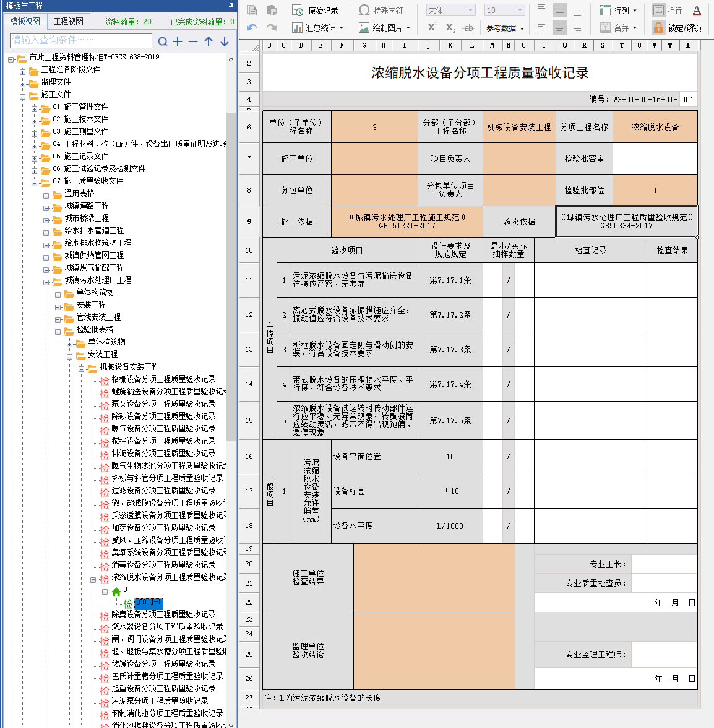Expand 工程准备阶段文件 folder
This screenshot has width=714, height=728.
(x=22, y=72)
